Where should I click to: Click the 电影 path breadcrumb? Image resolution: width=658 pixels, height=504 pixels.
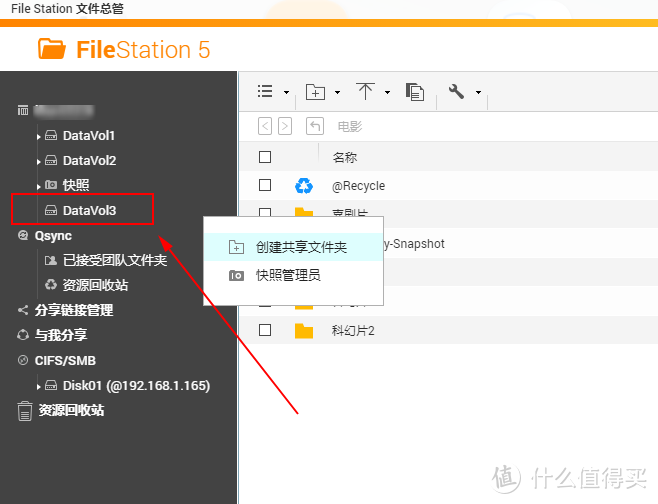tap(350, 126)
